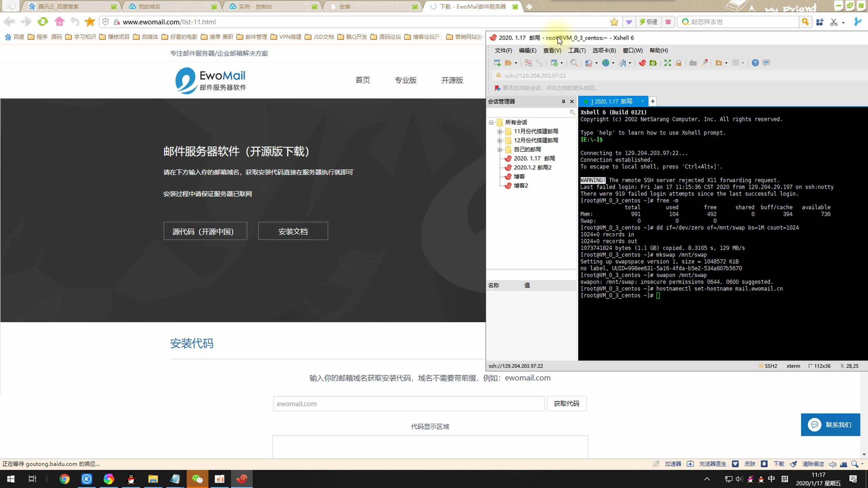Click the New Session icon in Xshell toolbar
The height and width of the screenshot is (488, 868).
[x=497, y=63]
